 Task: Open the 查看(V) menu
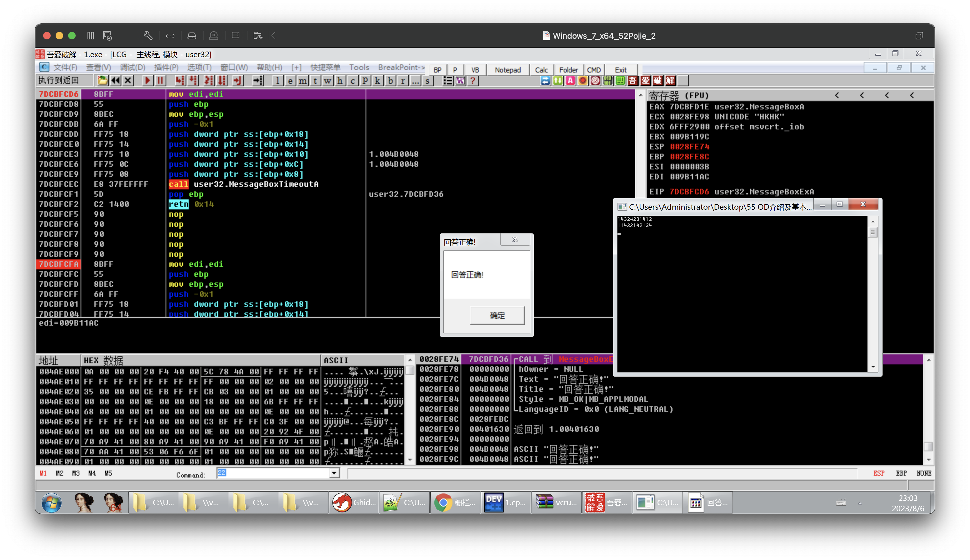[x=98, y=67]
